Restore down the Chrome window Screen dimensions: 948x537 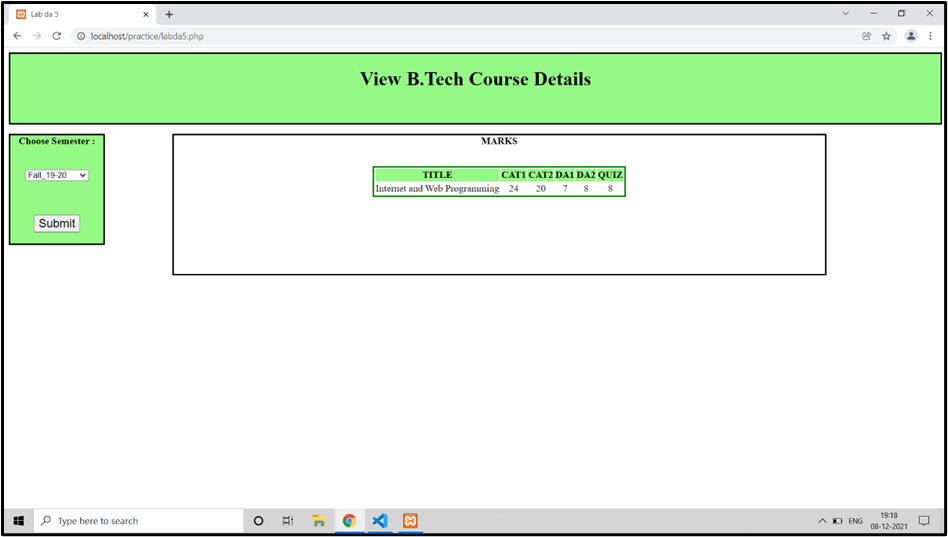tap(901, 13)
